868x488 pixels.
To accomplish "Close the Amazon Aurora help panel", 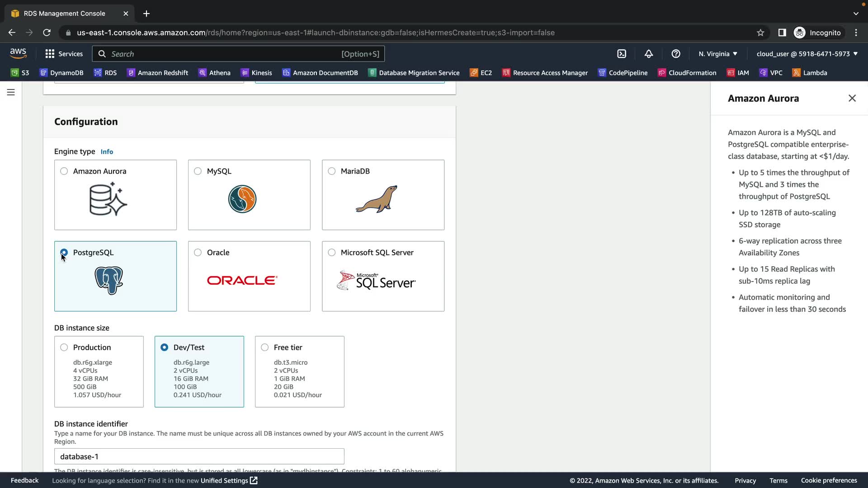I will (852, 98).
